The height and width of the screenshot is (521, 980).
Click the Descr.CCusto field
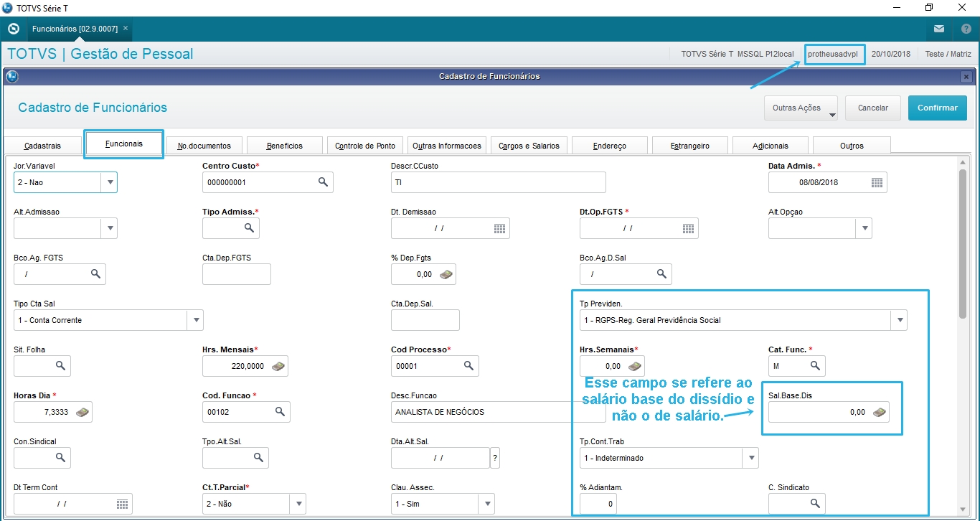pyautogui.click(x=498, y=182)
